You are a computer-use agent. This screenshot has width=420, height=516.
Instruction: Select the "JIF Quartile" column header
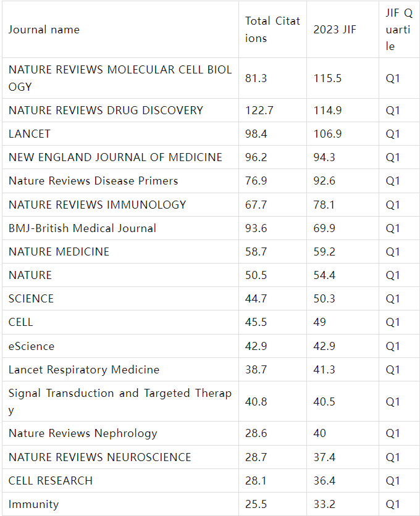click(x=399, y=30)
